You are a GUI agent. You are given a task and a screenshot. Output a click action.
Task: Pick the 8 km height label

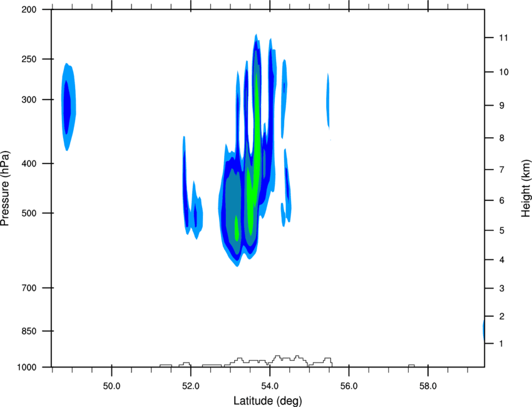(x=502, y=138)
